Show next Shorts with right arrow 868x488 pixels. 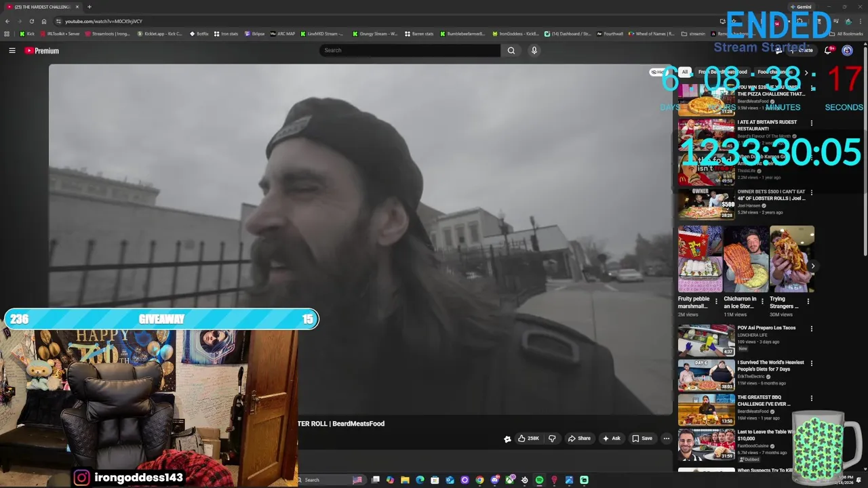[812, 266]
